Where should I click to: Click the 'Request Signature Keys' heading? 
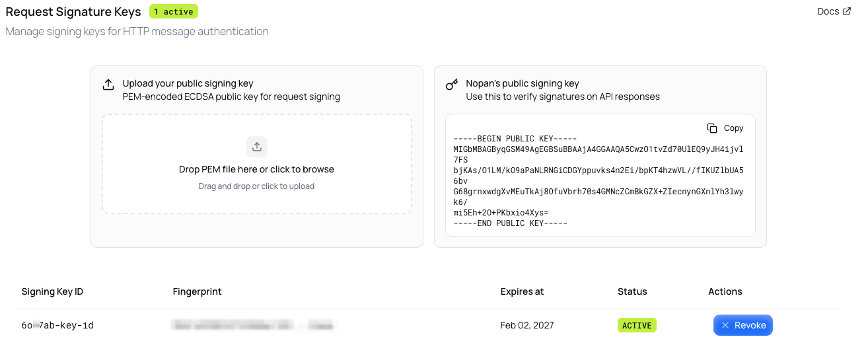73,12
